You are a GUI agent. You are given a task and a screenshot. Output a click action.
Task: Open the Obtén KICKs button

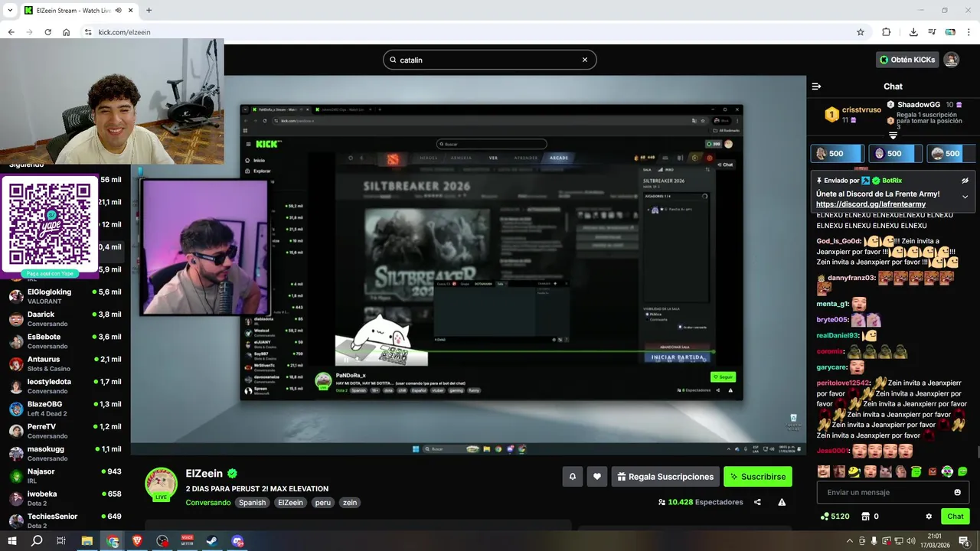(907, 60)
